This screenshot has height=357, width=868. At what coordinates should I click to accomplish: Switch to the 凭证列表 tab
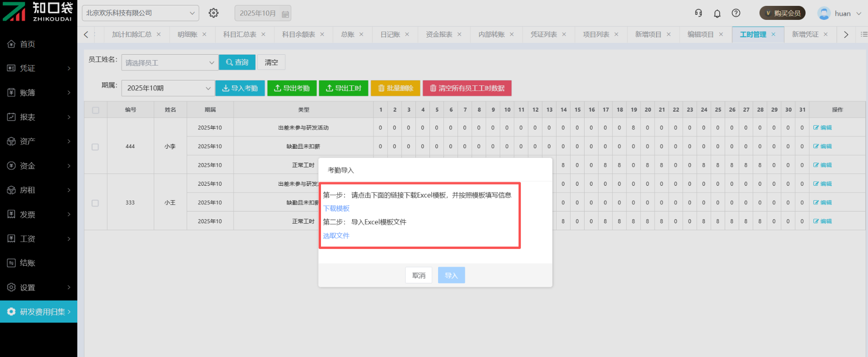pos(543,34)
